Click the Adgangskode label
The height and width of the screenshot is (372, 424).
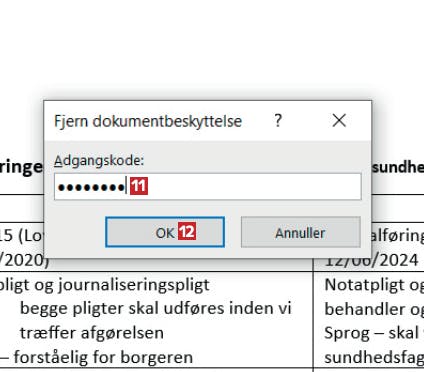99,161
